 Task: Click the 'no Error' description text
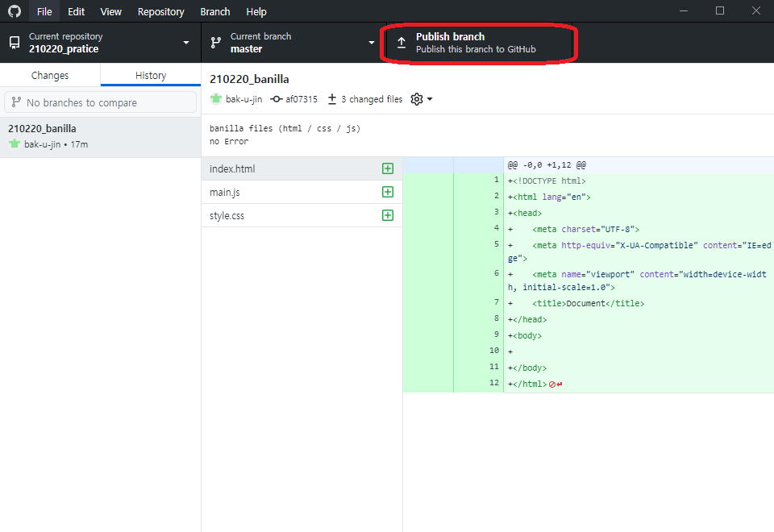pos(229,141)
